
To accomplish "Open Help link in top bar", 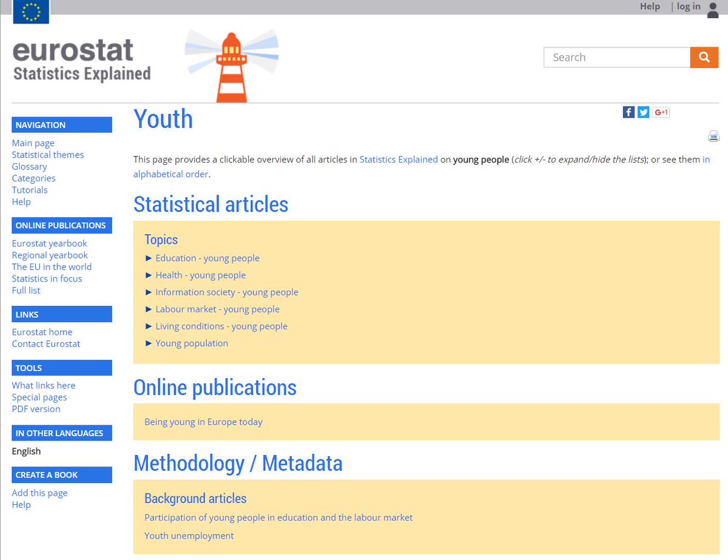I will point(650,6).
